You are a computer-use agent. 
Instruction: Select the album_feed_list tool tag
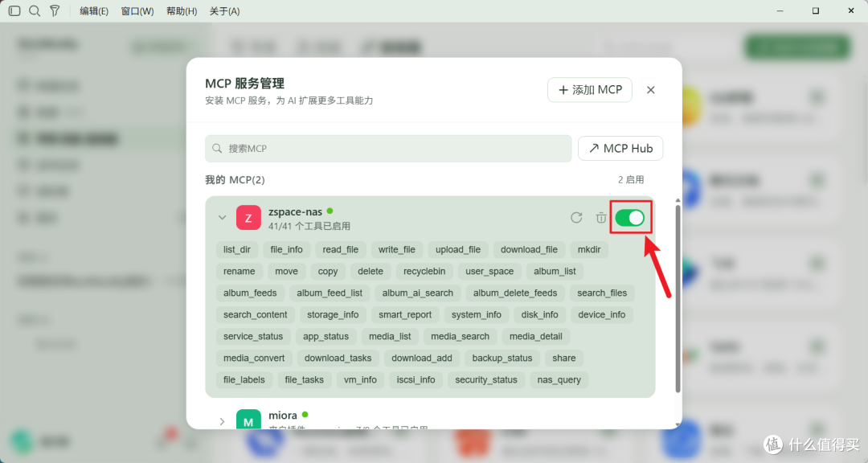tap(330, 293)
